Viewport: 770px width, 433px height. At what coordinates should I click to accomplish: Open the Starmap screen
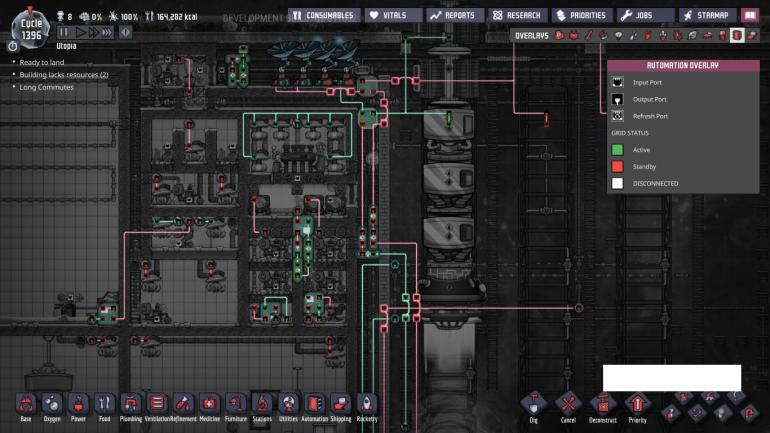(705, 16)
